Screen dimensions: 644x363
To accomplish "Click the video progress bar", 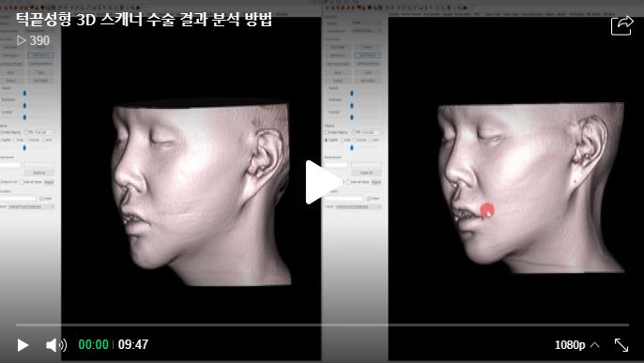I will 322,325.
